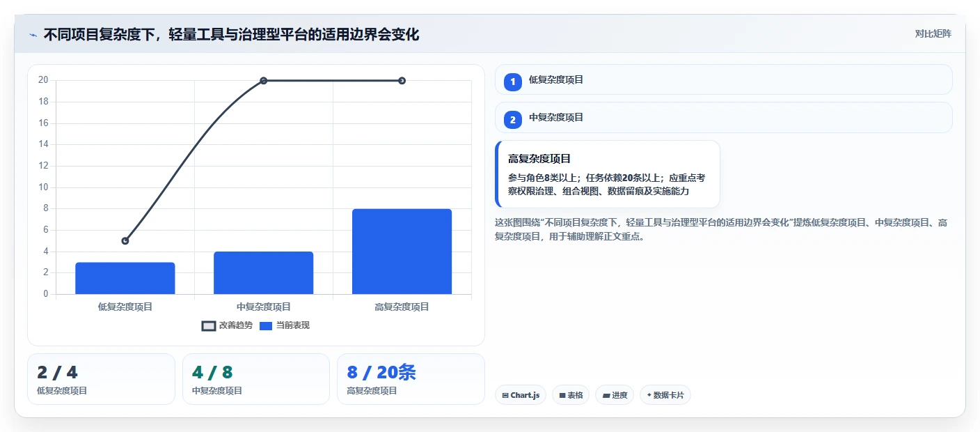The width and height of the screenshot is (980, 432).
Task: Toggle 改善趋势 legend entry
Action: click(x=227, y=325)
